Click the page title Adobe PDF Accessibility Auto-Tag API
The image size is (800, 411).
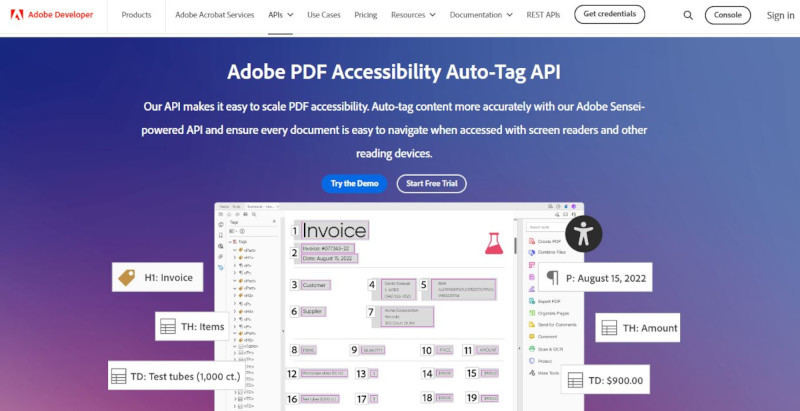pyautogui.click(x=394, y=72)
